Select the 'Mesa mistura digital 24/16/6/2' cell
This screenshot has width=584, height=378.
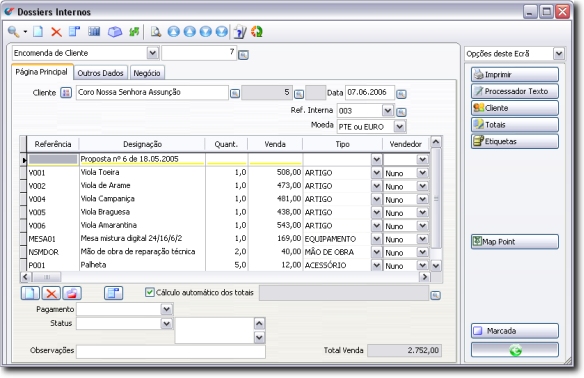click(142, 238)
